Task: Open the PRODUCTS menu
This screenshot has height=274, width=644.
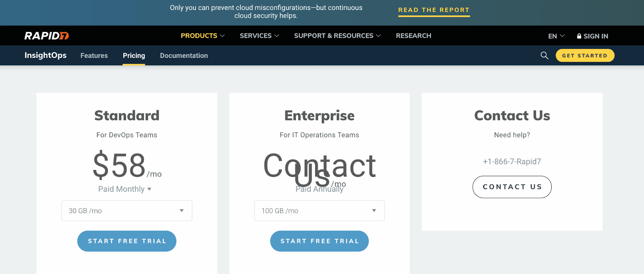Action: [202, 36]
